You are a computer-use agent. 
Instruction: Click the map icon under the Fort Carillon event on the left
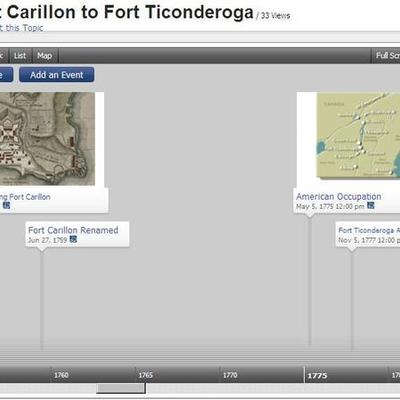(6, 205)
